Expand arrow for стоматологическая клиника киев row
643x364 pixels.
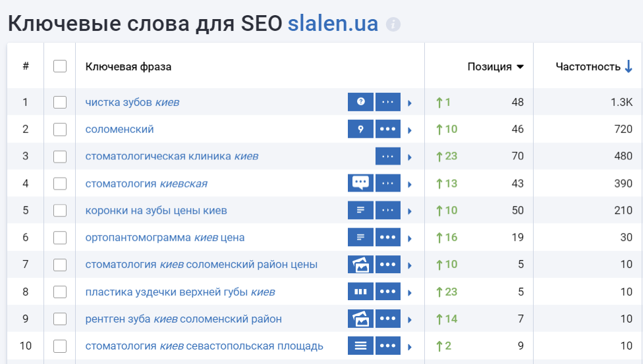[410, 157]
